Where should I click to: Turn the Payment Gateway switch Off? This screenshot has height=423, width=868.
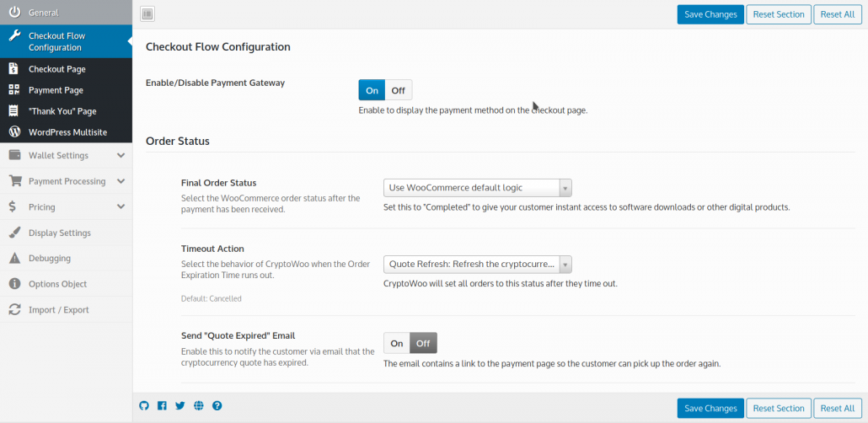click(399, 90)
